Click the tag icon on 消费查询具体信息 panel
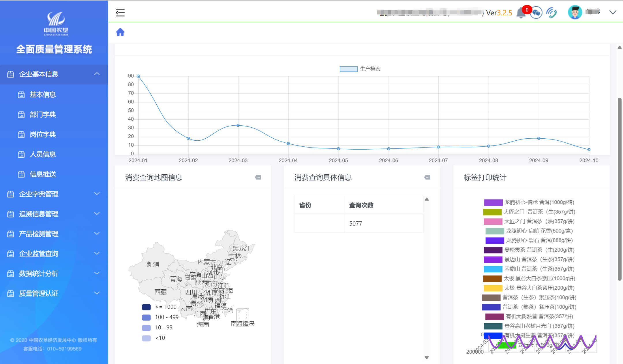The width and height of the screenshot is (623, 364). tap(427, 177)
